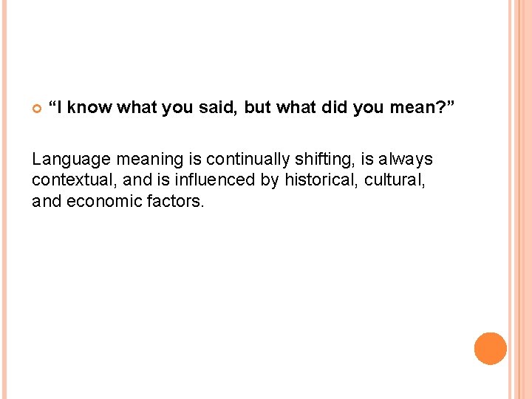
Task: Click the word "cultural," ending the second line
Action: click(x=395, y=180)
